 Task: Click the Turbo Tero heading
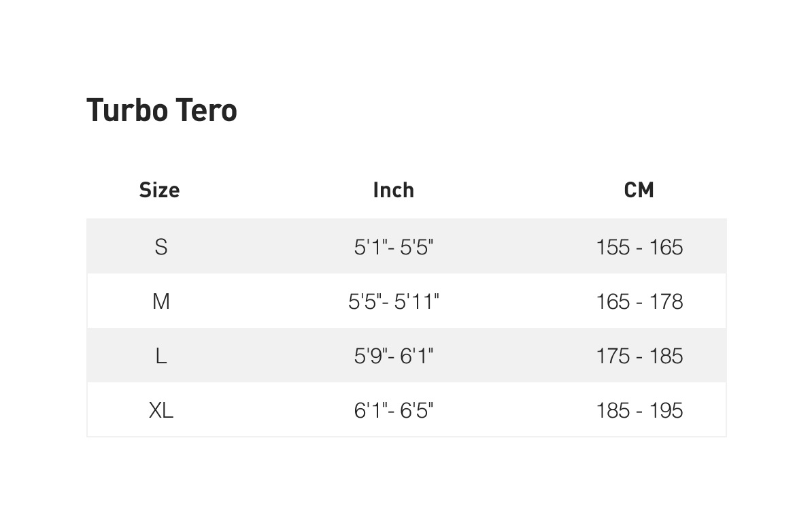162,110
